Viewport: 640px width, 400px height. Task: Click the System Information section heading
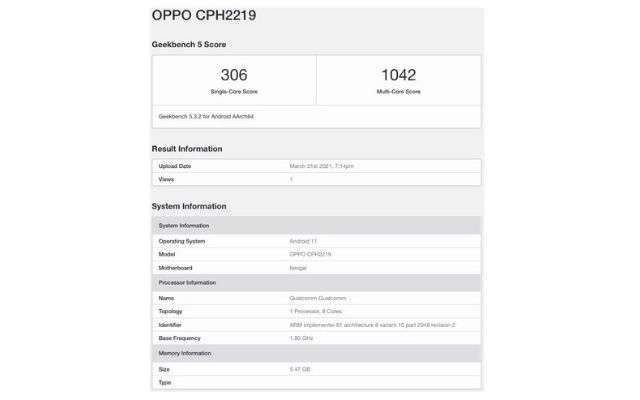click(x=189, y=207)
